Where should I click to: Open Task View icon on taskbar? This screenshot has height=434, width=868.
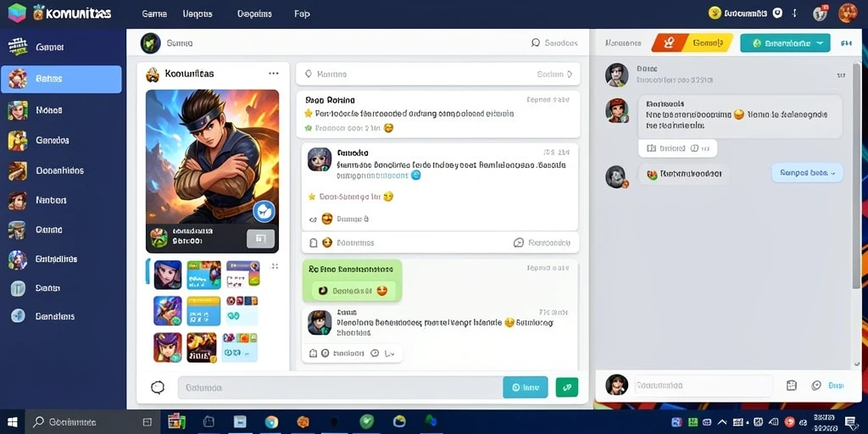coord(147,422)
